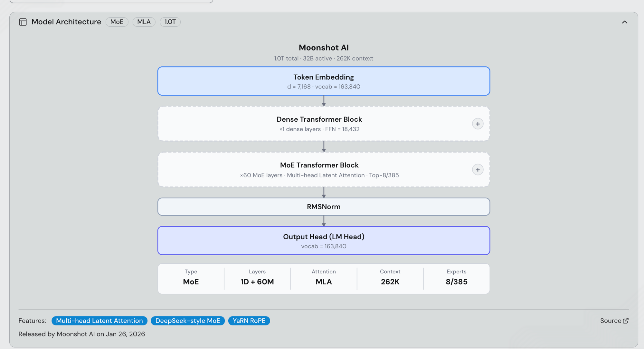The image size is (644, 349).
Task: Click the Layers value 1D + 60M
Action: (x=257, y=282)
